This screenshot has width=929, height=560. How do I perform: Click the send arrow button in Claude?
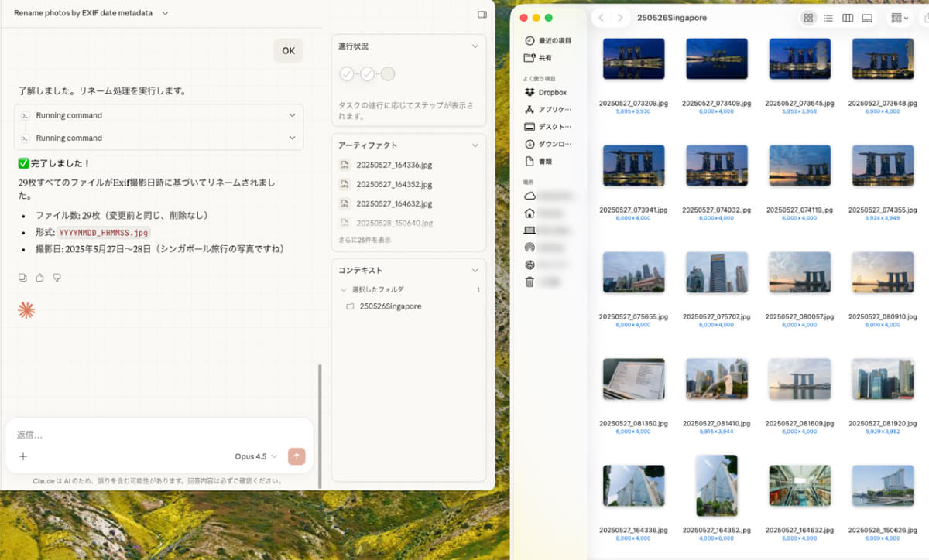297,456
